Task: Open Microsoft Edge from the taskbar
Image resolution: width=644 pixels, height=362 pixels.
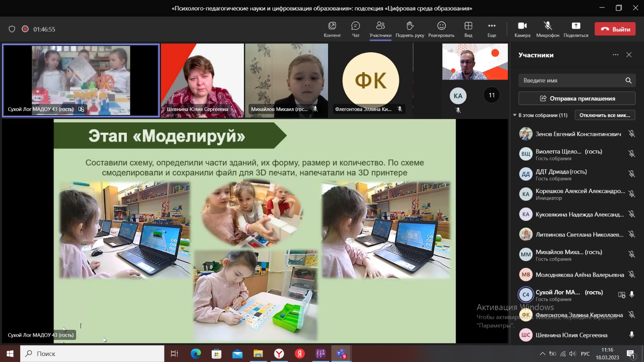Action: click(x=196, y=354)
